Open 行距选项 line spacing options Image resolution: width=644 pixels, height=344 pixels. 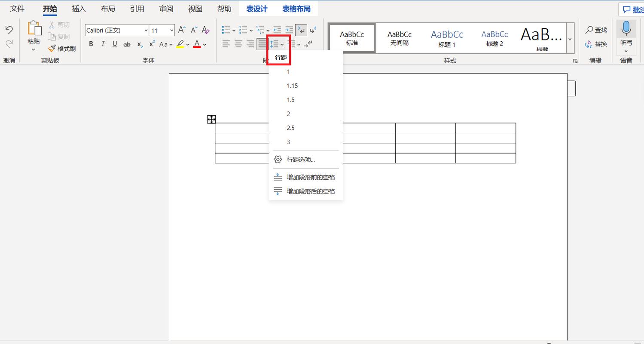click(305, 160)
